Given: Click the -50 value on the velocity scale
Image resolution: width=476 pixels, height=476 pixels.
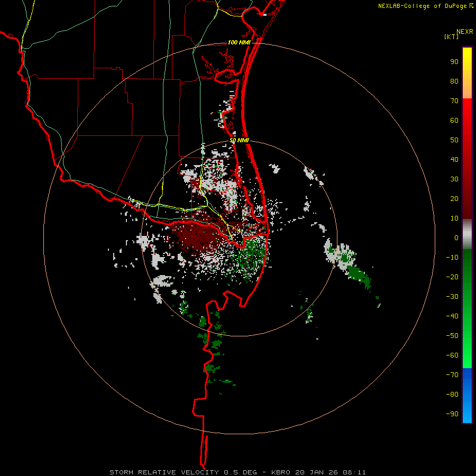Looking at the screenshot, I should point(452,336).
